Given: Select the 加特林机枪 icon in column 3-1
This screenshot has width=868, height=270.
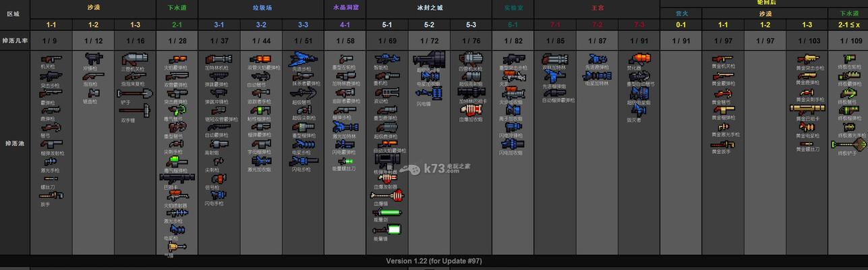Looking at the screenshot, I should pos(217,59).
